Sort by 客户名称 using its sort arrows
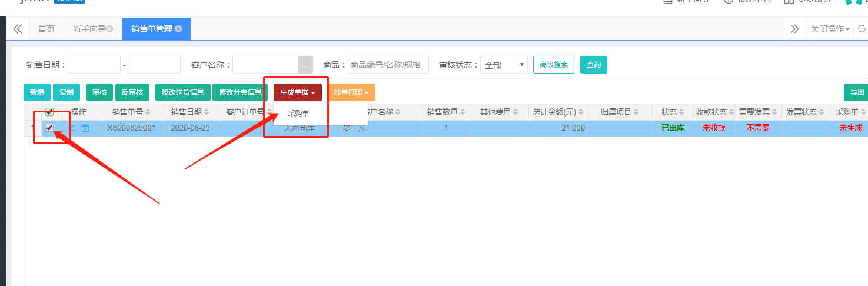Image resolution: width=868 pixels, height=286 pixels. point(398,112)
